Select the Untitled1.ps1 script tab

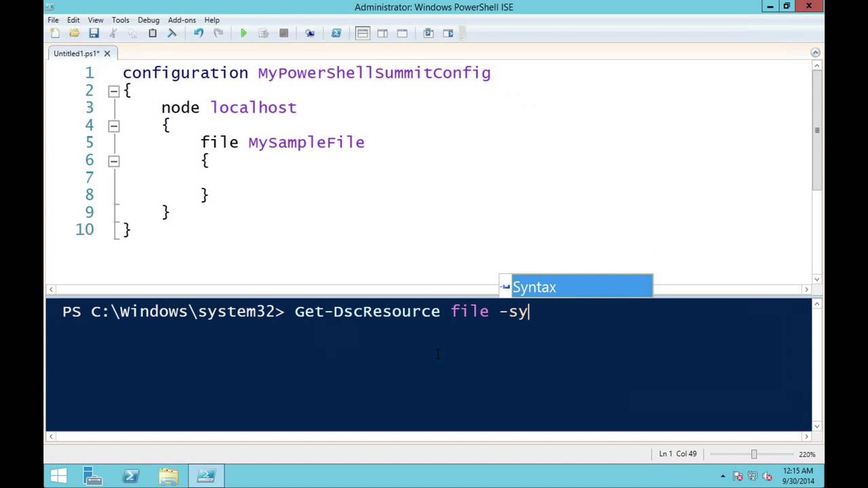77,54
